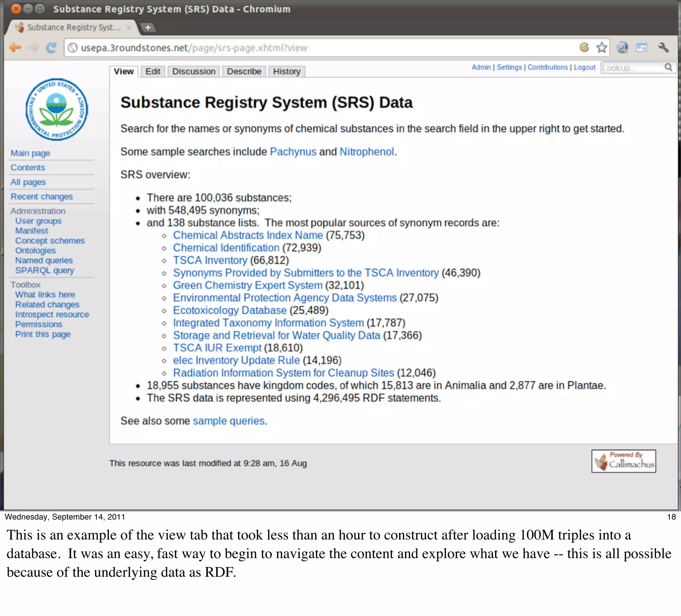Switch to the Edit tab
Image resolution: width=681 pixels, height=616 pixels.
153,72
